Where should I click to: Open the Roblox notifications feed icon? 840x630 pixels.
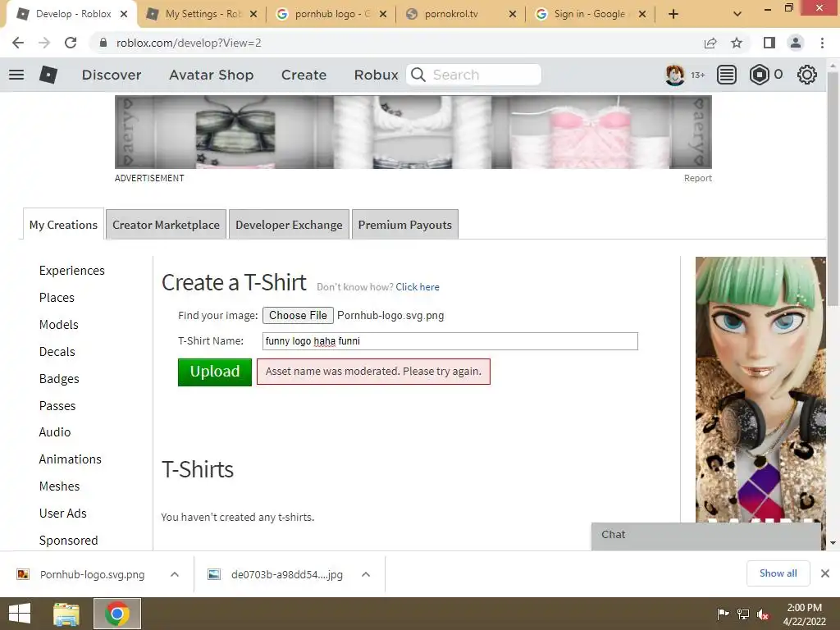[727, 75]
